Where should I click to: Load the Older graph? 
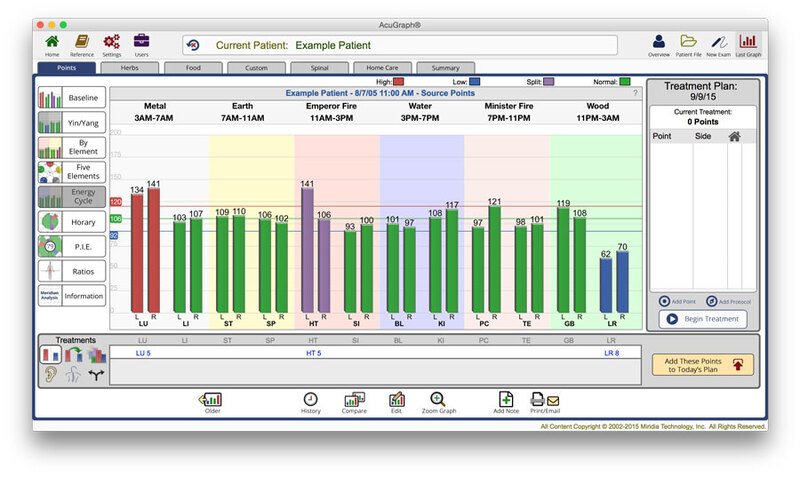(x=211, y=402)
